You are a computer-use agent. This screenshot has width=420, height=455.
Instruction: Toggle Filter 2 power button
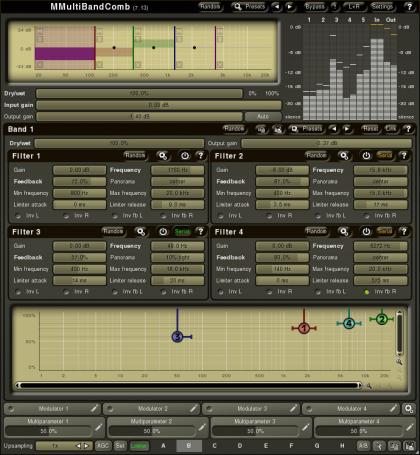point(366,156)
